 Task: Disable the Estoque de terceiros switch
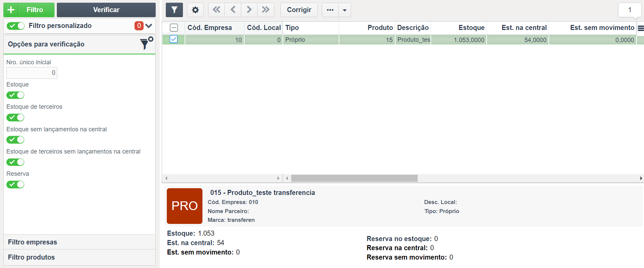pos(15,118)
